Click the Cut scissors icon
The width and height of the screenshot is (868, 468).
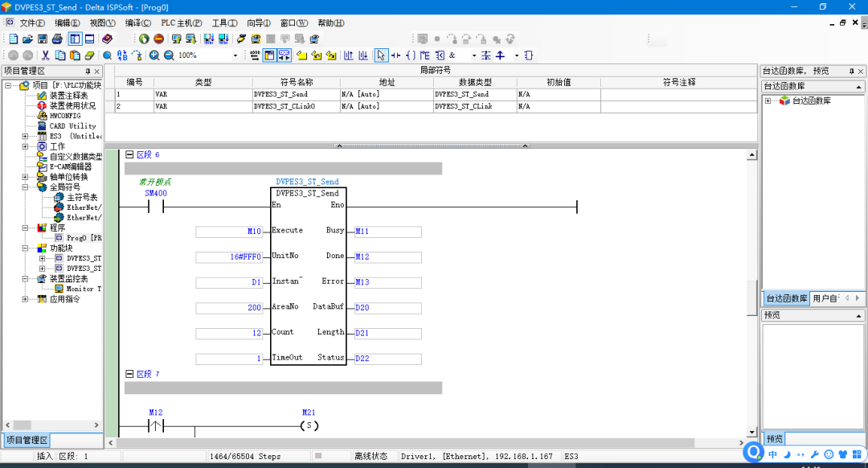pyautogui.click(x=45, y=55)
